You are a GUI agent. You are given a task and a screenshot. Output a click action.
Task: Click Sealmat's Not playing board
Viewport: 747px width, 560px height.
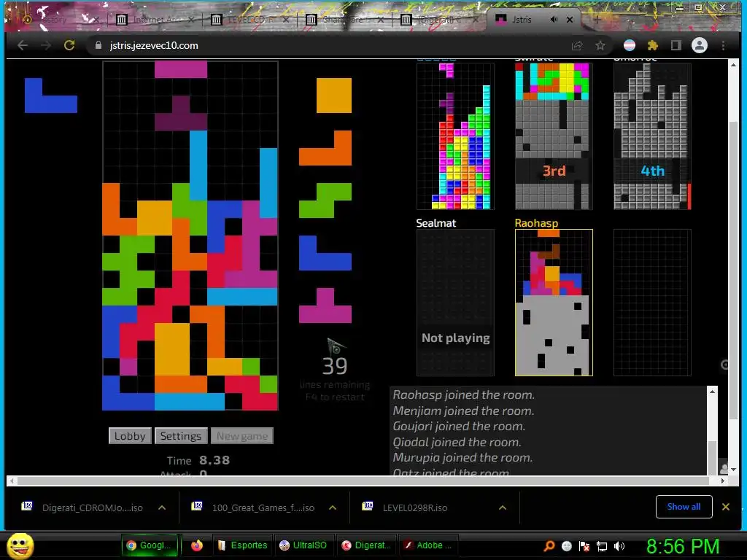455,303
